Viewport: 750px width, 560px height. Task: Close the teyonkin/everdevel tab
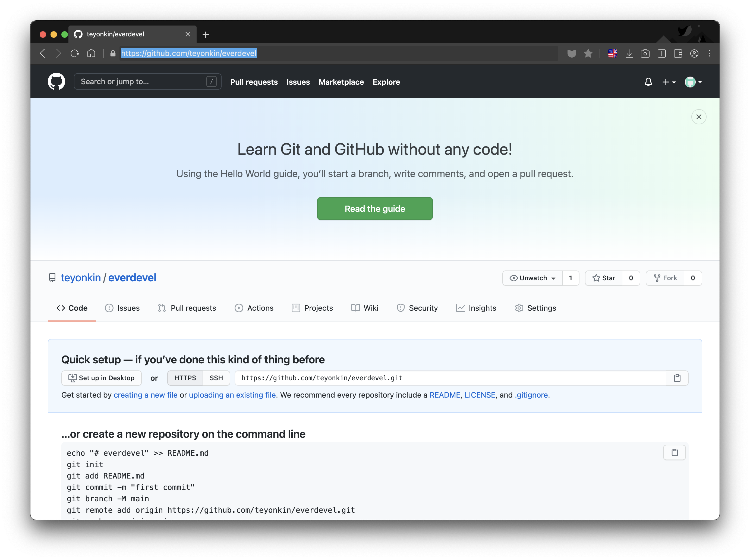click(188, 34)
